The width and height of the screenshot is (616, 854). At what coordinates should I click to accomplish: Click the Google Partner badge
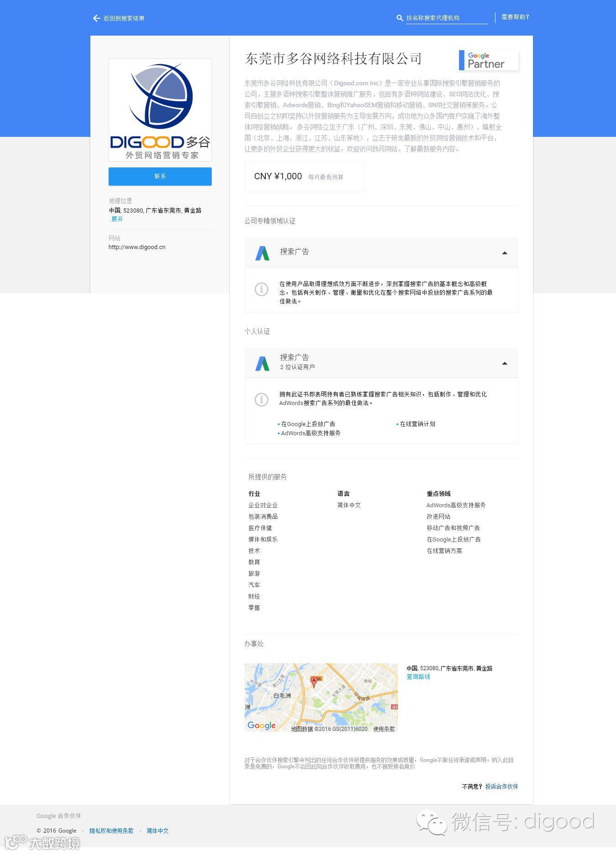[488, 60]
